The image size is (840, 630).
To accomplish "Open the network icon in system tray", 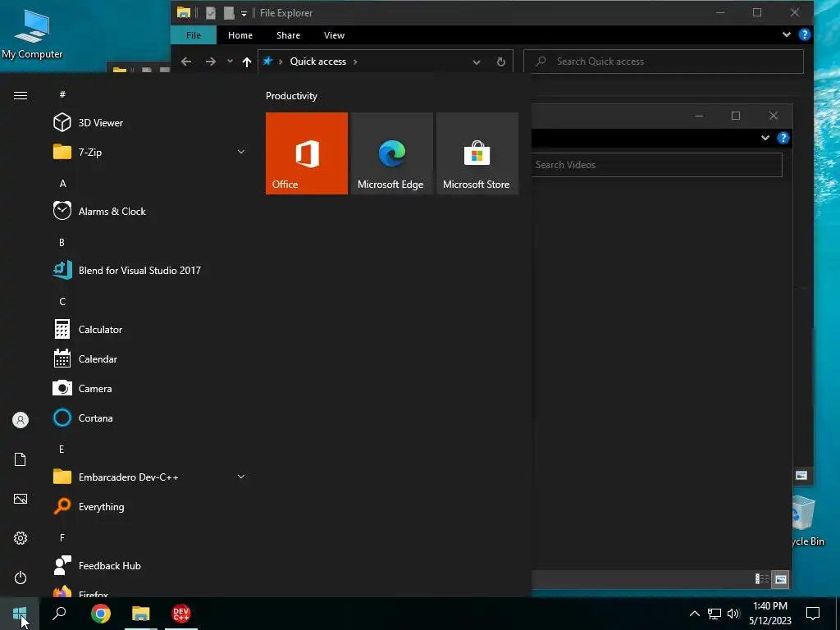I will pyautogui.click(x=714, y=614).
